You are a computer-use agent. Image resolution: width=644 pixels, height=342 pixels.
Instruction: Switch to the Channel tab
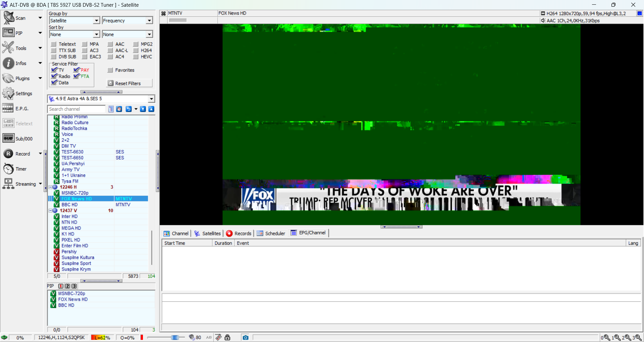click(x=176, y=233)
